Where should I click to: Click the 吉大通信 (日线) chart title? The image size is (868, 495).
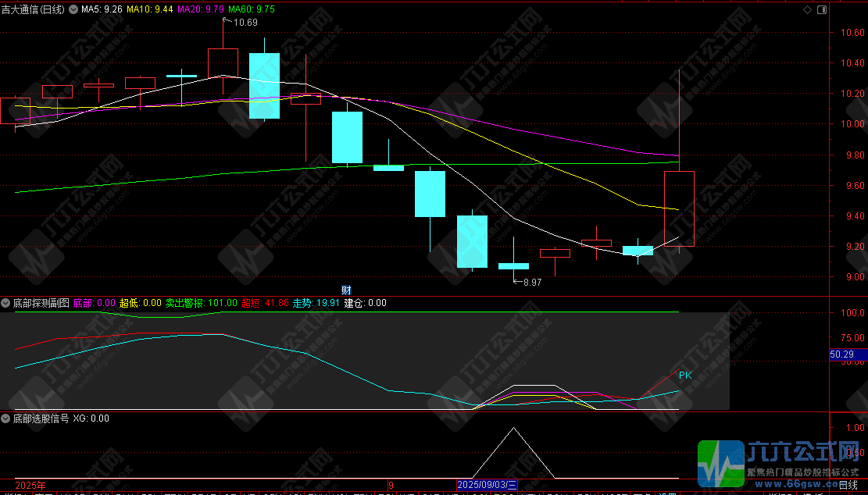click(x=34, y=9)
